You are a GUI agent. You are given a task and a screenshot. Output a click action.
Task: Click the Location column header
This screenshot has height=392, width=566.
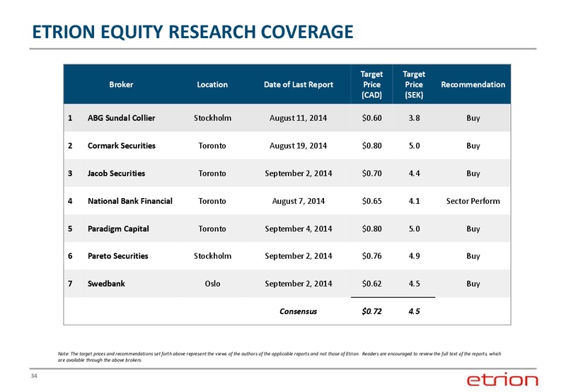[x=212, y=84]
